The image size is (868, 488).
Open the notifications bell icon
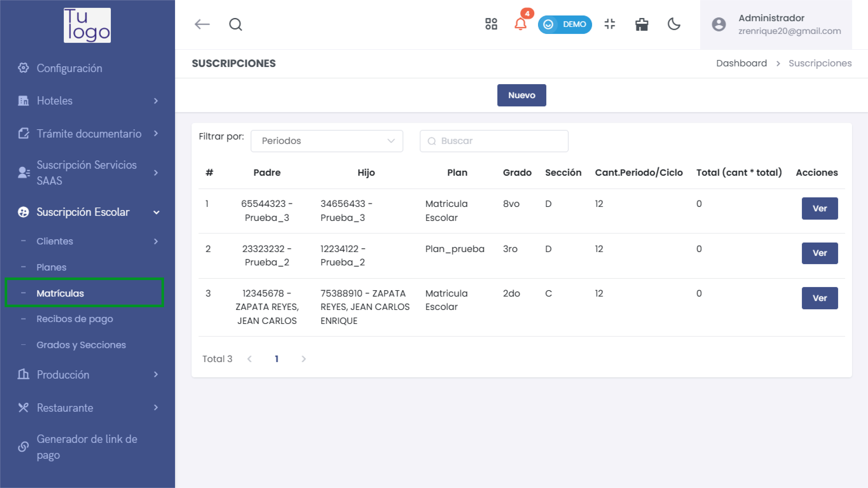tap(520, 24)
